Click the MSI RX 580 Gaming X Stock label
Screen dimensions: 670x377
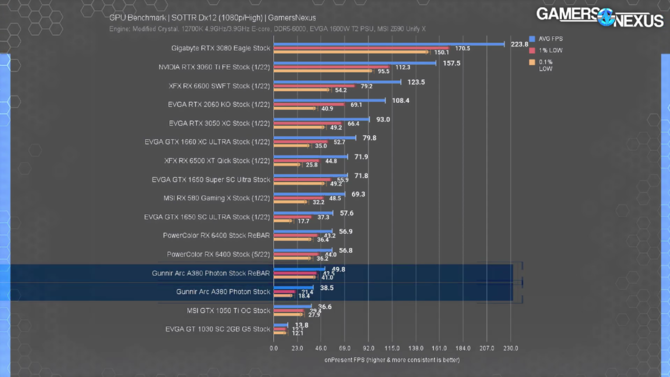217,198
